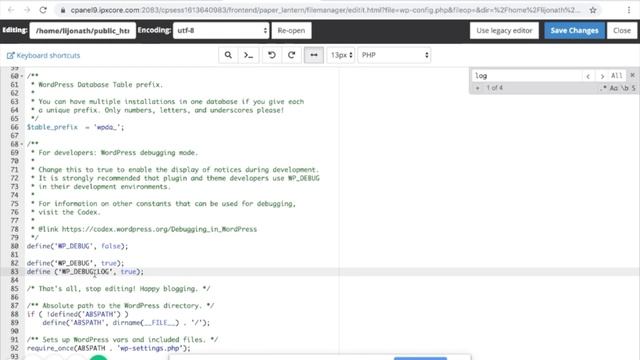Reload the browser page

click(x=43, y=10)
